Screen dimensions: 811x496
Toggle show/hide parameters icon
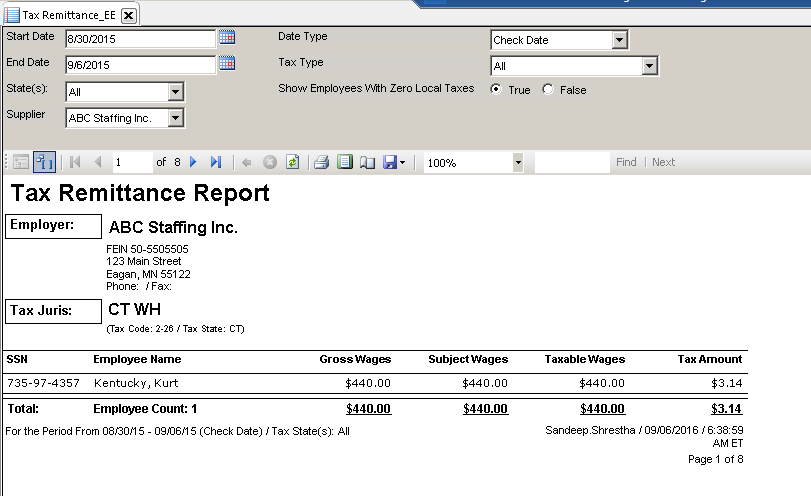pos(44,162)
